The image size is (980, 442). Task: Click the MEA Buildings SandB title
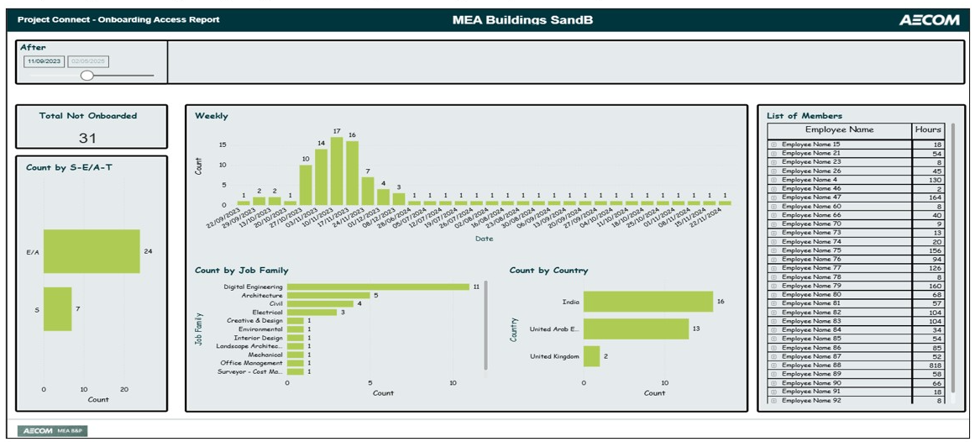coord(522,20)
